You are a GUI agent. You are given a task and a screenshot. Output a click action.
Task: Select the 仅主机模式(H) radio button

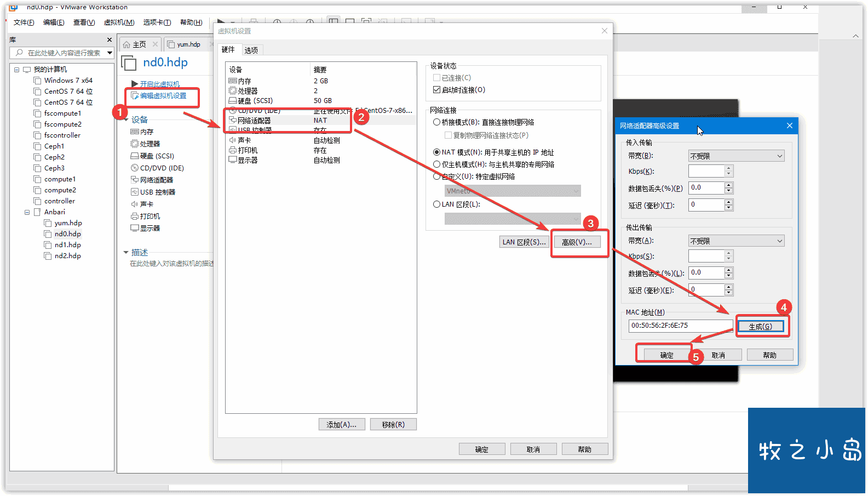pos(436,164)
